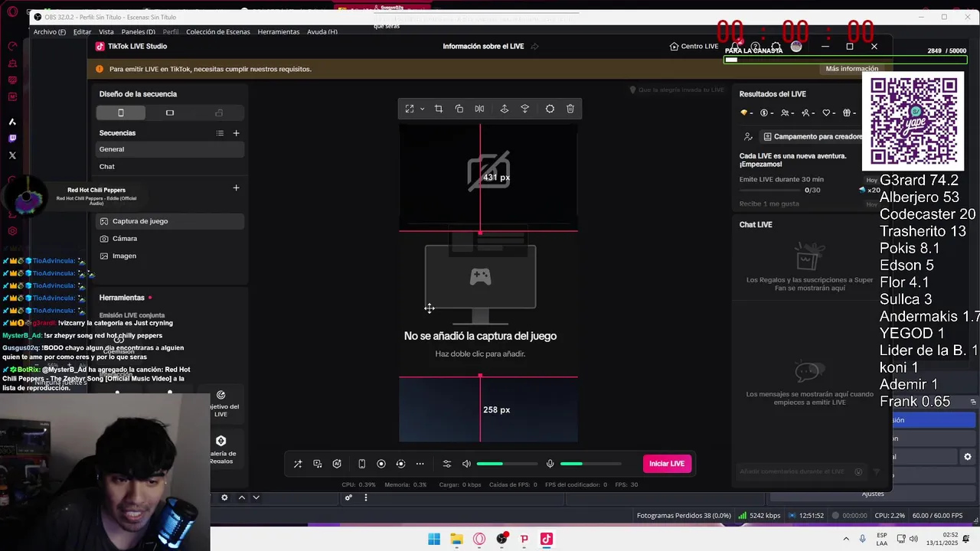Screen dimensions: 980x551
Task: Open Centro LIVE
Action: pos(694,47)
